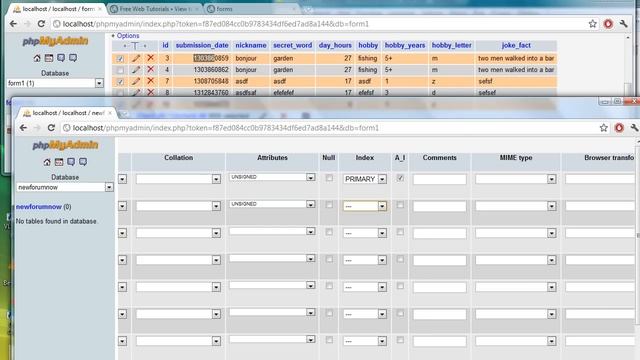The height and width of the screenshot is (360, 640).
Task: Open phpMyAdmin documentation icon in back window sidebar
Action: click(x=61, y=58)
